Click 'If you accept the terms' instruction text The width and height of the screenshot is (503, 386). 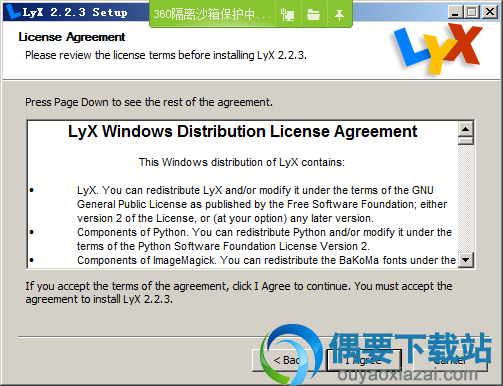(239, 292)
